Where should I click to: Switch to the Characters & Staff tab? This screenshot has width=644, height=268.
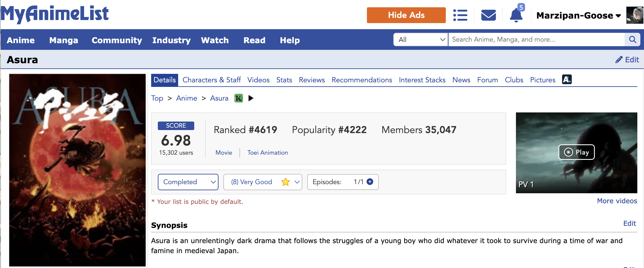(212, 80)
